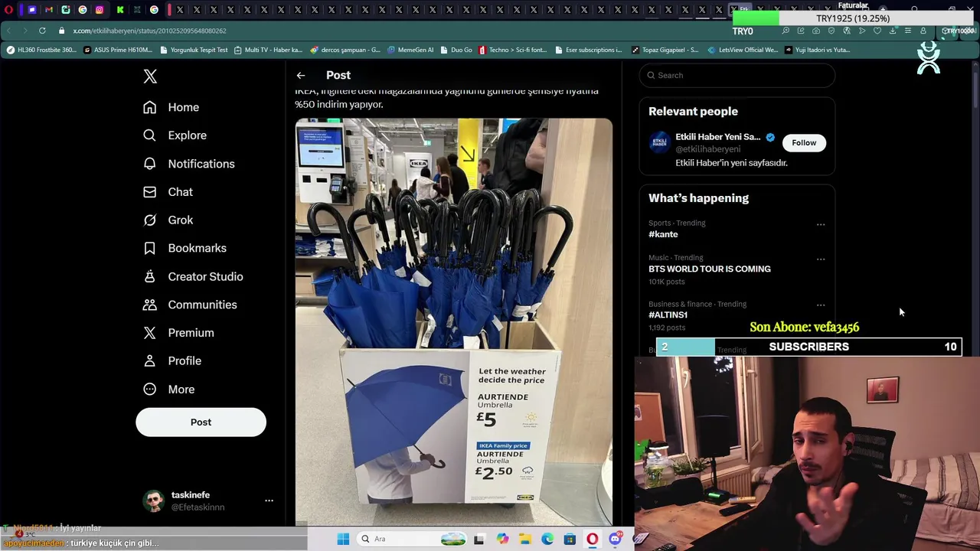Open Discord from the taskbar
Screen dimensions: 980x551
615,539
